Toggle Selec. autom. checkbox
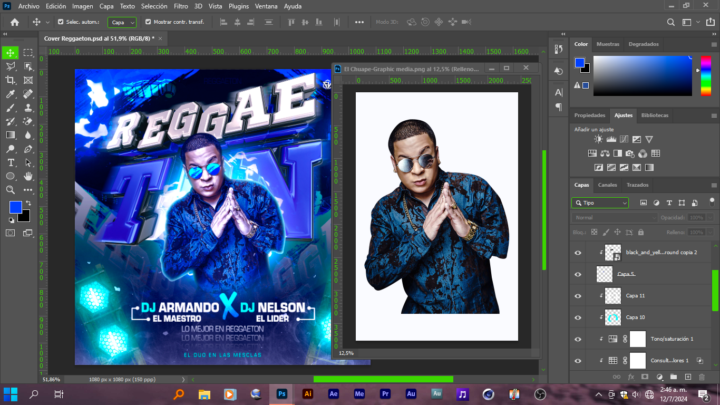This screenshot has height=405, width=720. coord(60,22)
